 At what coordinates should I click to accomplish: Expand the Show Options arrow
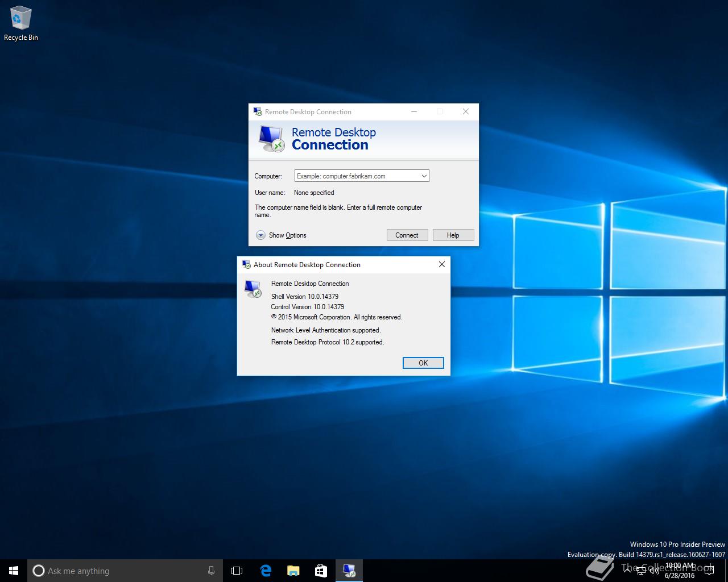260,235
